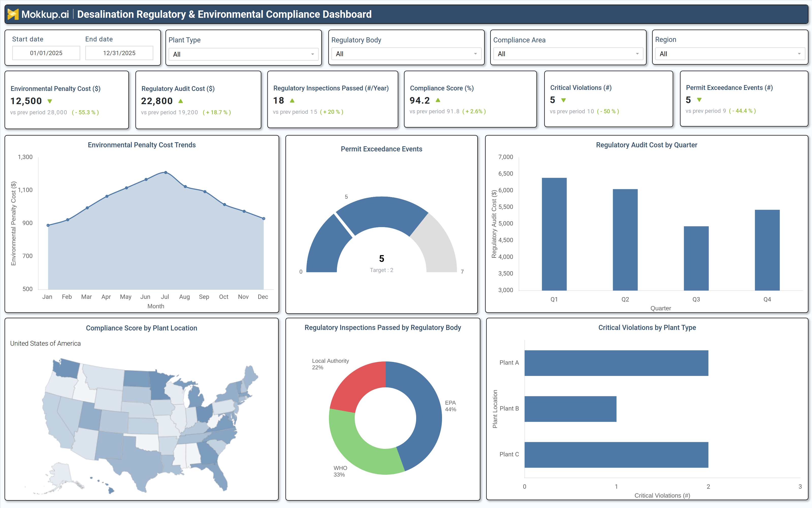Screen dimensions: 812x508
Task: Click 'Regulatory Inspections Passed by Regulatory Body' title
Action: 382,328
